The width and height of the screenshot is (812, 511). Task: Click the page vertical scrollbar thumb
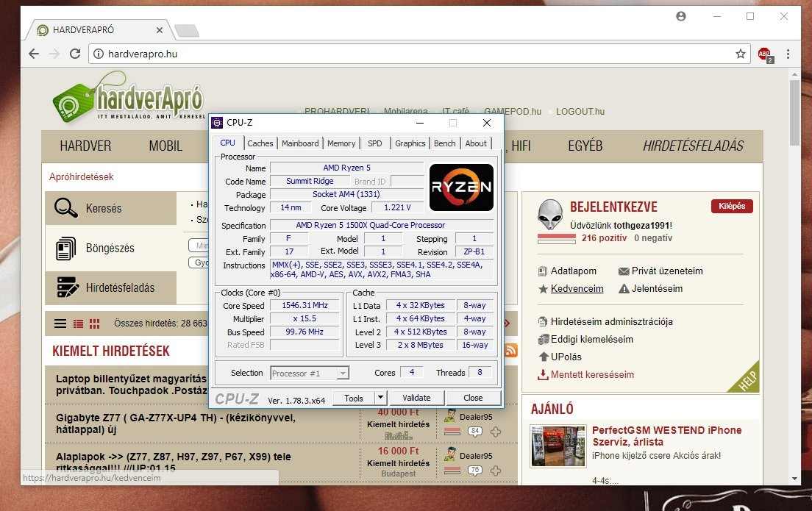(x=794, y=113)
